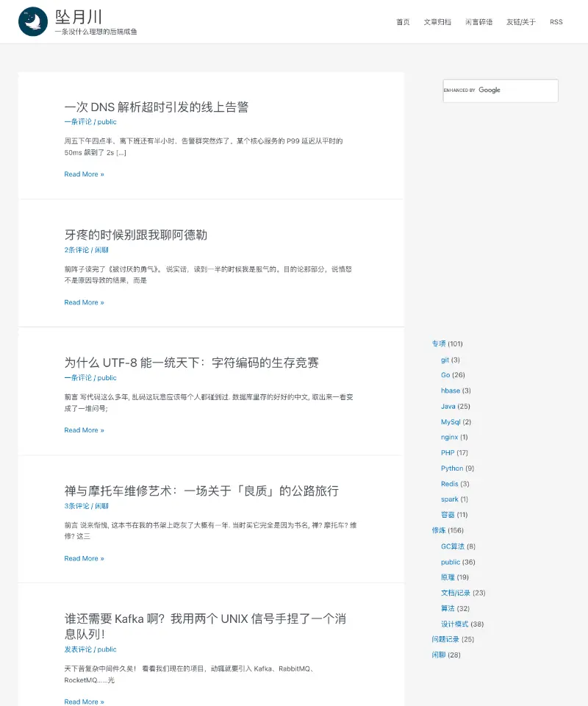Open 设计模式 category in sidebar

pos(455,624)
